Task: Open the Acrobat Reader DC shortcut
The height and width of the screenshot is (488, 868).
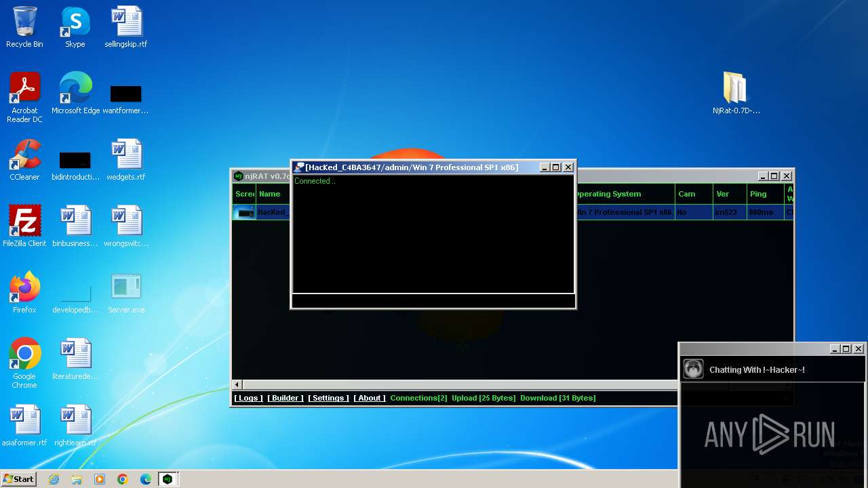Action: click(x=24, y=98)
